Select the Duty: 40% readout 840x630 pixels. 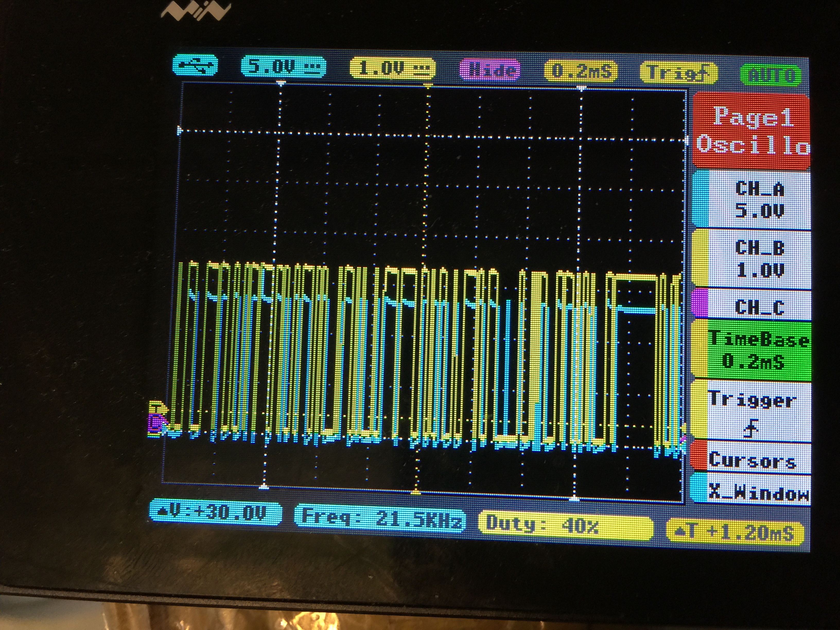566,526
